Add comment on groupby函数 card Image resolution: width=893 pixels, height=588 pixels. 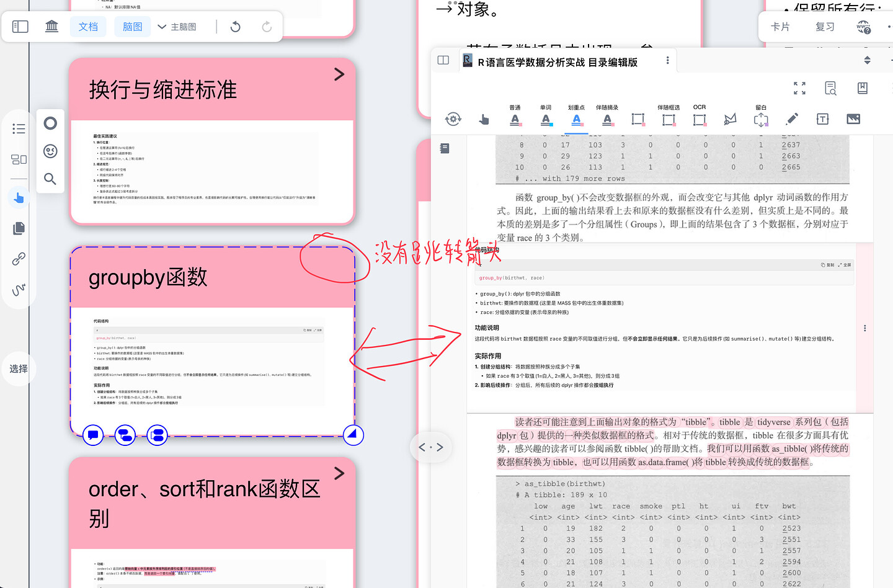pyautogui.click(x=93, y=435)
